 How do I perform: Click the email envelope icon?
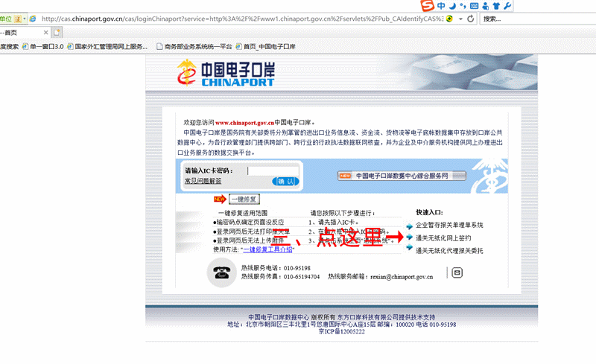click(x=457, y=272)
